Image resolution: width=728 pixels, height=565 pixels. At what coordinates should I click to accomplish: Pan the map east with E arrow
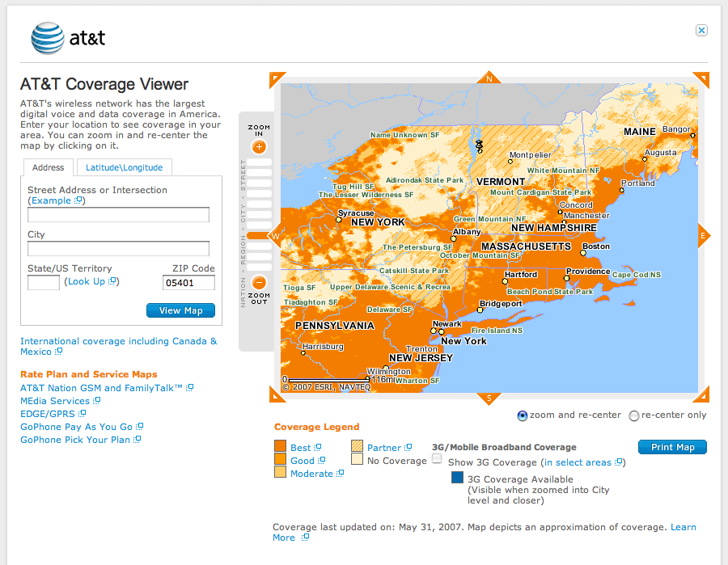click(704, 236)
